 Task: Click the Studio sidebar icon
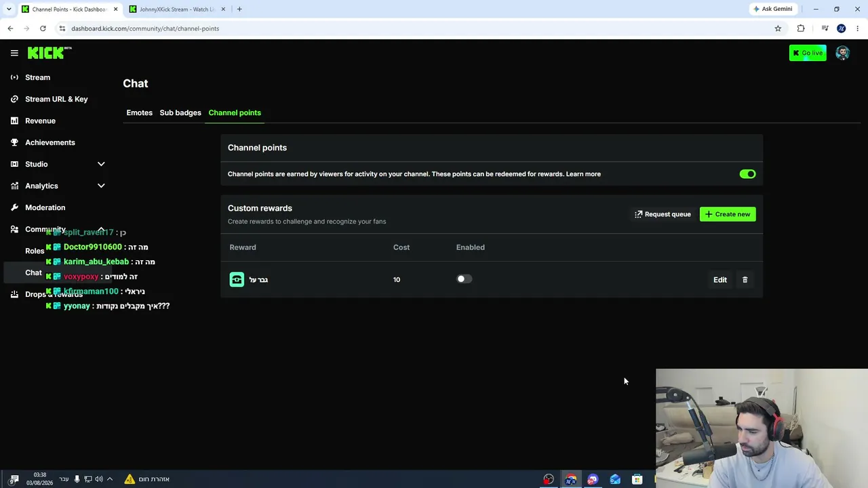(x=14, y=164)
